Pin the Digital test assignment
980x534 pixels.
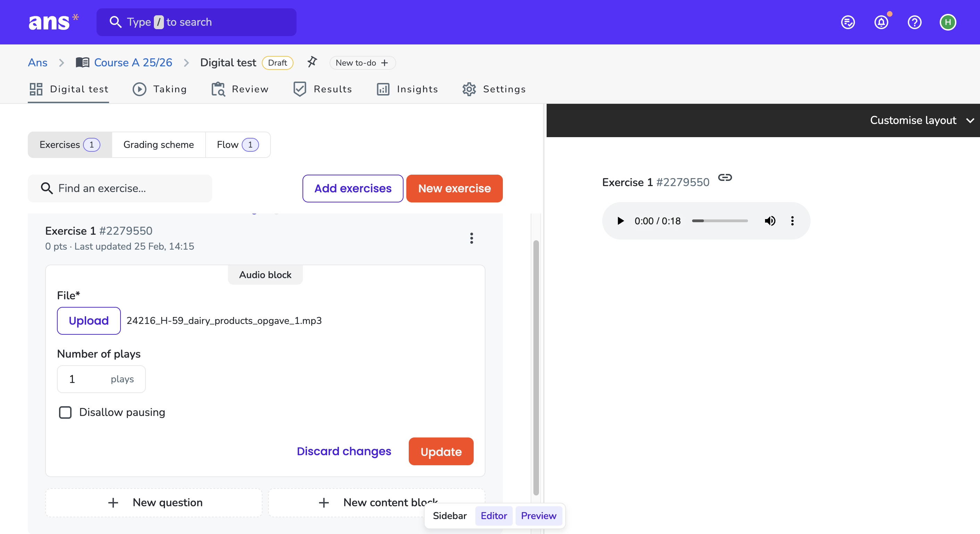[x=312, y=62]
